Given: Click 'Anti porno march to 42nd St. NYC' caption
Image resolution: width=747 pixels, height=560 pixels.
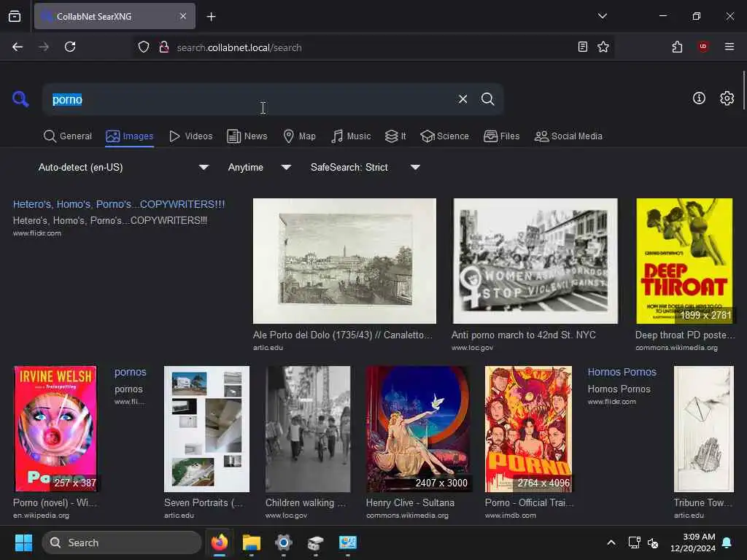Looking at the screenshot, I should (x=524, y=335).
